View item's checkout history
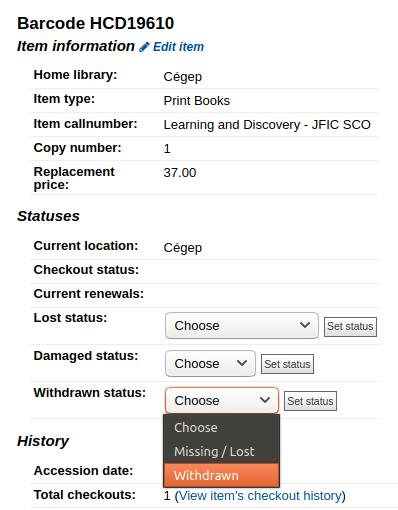This screenshot has width=398, height=510. click(260, 496)
